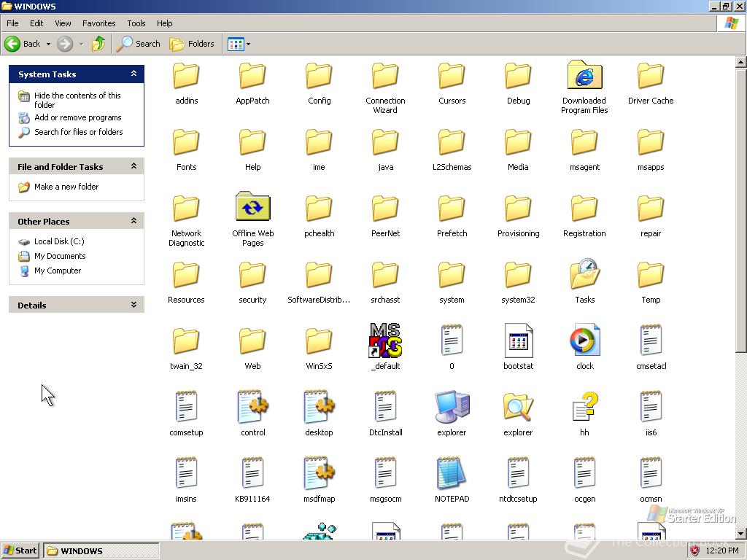Select the explorer magnifier folder icon
This screenshot has height=560, width=747.
coord(518,407)
